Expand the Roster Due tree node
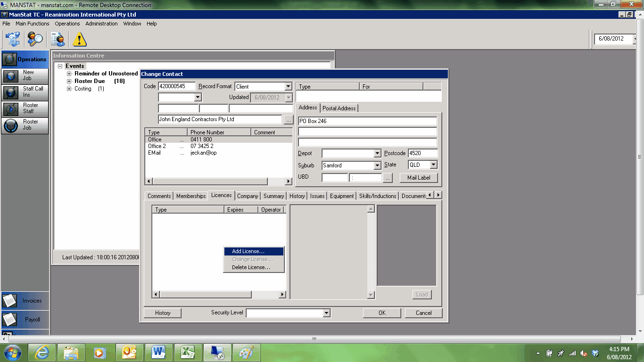The width and height of the screenshot is (644, 362). click(x=69, y=81)
